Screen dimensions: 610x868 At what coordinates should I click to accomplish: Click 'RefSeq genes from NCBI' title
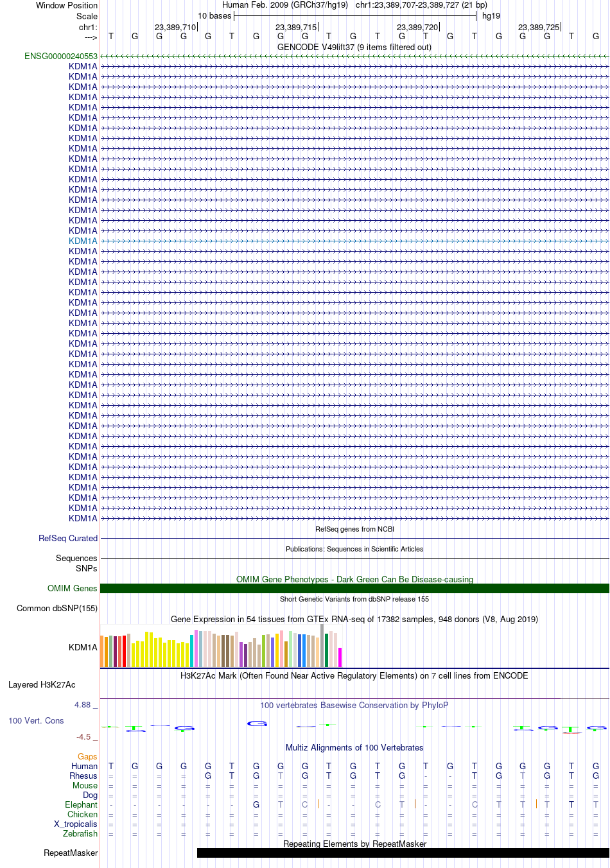tap(354, 530)
